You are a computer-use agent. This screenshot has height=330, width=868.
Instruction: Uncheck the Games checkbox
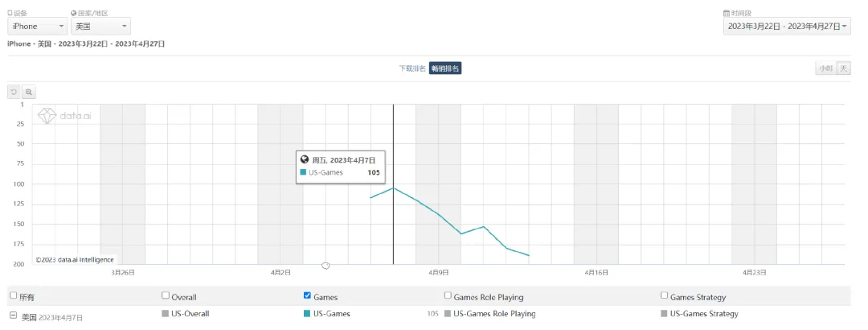(x=307, y=296)
